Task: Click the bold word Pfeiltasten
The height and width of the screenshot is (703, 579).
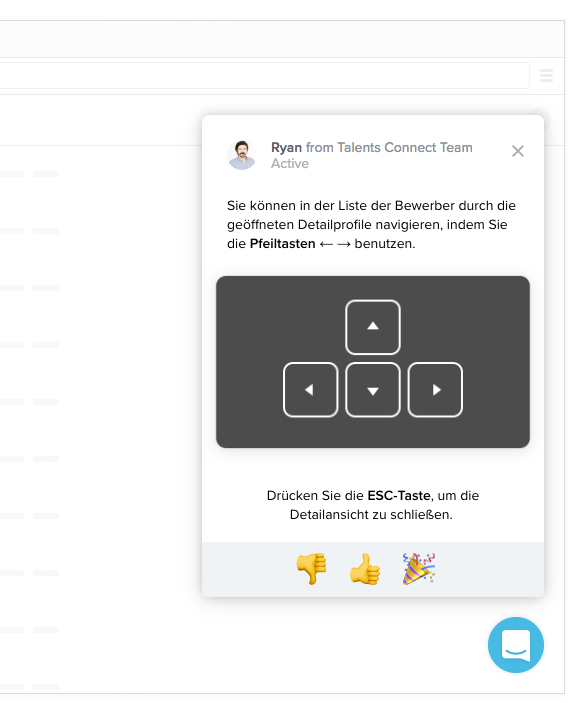Action: click(283, 244)
